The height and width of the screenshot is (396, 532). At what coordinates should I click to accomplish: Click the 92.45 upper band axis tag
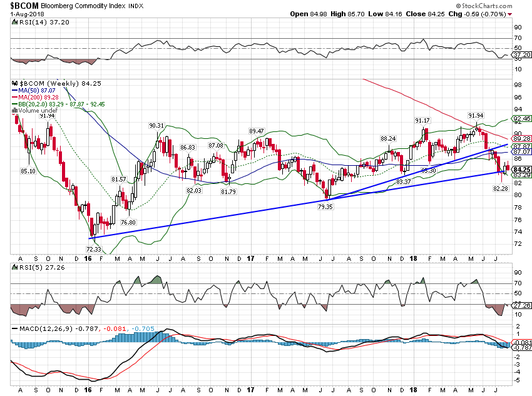click(522, 119)
